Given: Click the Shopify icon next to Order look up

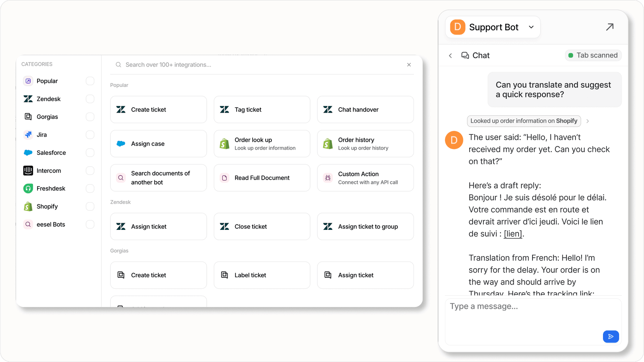Looking at the screenshot, I should [224, 144].
